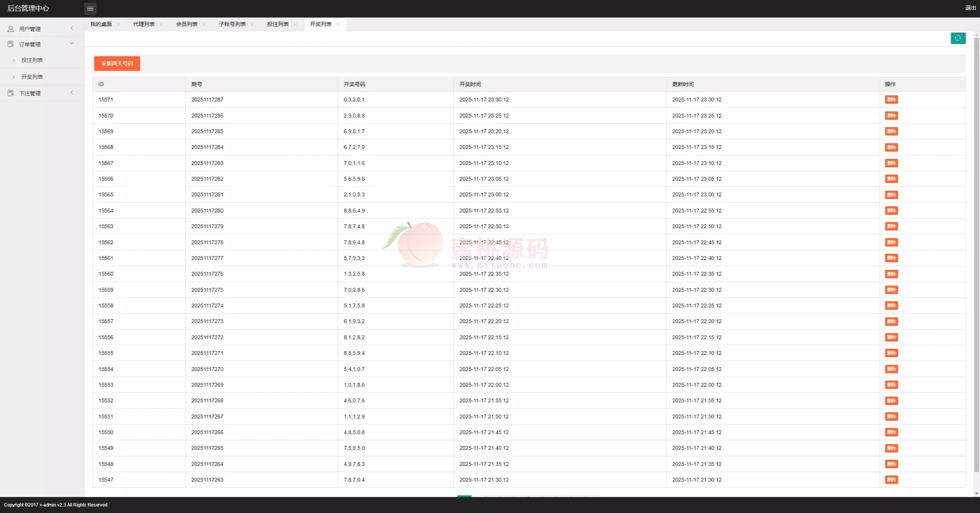Click the 订单管理 sidebar icon
Image resolution: width=980 pixels, height=513 pixels.
(x=11, y=44)
